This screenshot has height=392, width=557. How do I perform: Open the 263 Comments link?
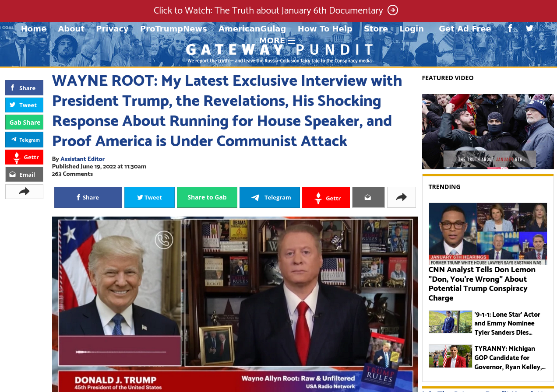pos(72,174)
